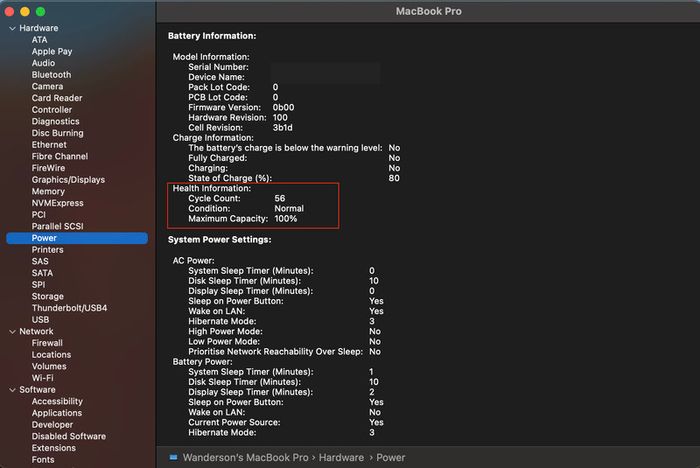Click the Battery Information heading
The height and width of the screenshot is (468, 700).
click(x=212, y=36)
